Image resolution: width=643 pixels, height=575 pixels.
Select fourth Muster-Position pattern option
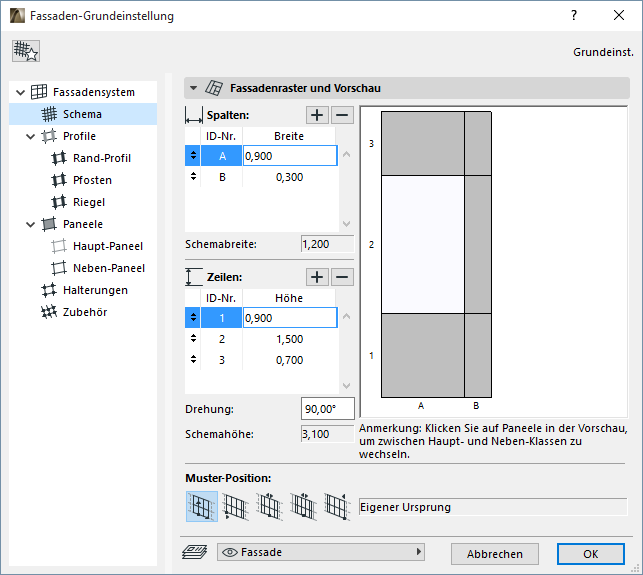tap(303, 507)
